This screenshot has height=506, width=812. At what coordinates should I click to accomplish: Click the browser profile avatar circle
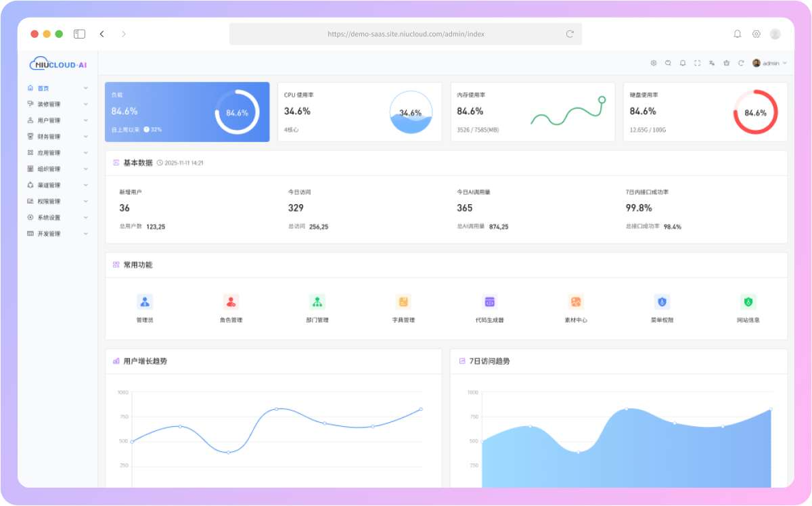pyautogui.click(x=775, y=34)
